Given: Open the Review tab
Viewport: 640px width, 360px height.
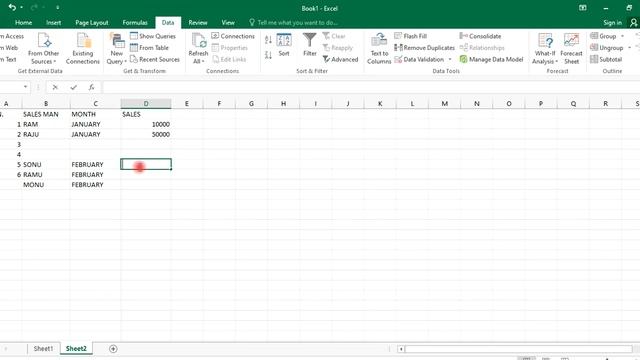Looking at the screenshot, I should tap(198, 22).
